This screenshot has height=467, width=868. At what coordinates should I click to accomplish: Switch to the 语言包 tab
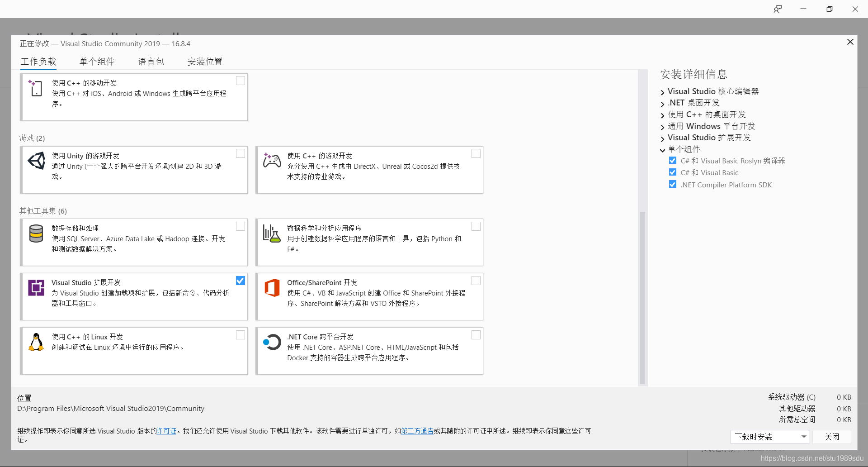tap(151, 62)
